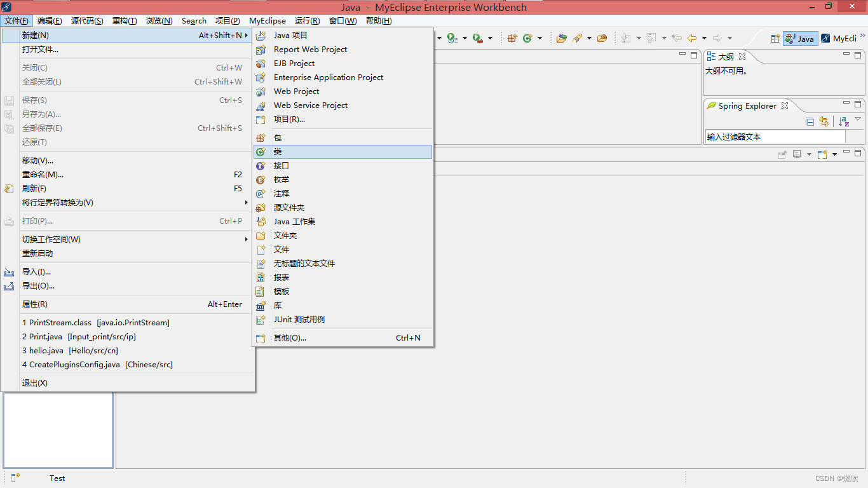Minimize the Spring Explorer panel
This screenshot has height=488, width=868.
coord(846,104)
